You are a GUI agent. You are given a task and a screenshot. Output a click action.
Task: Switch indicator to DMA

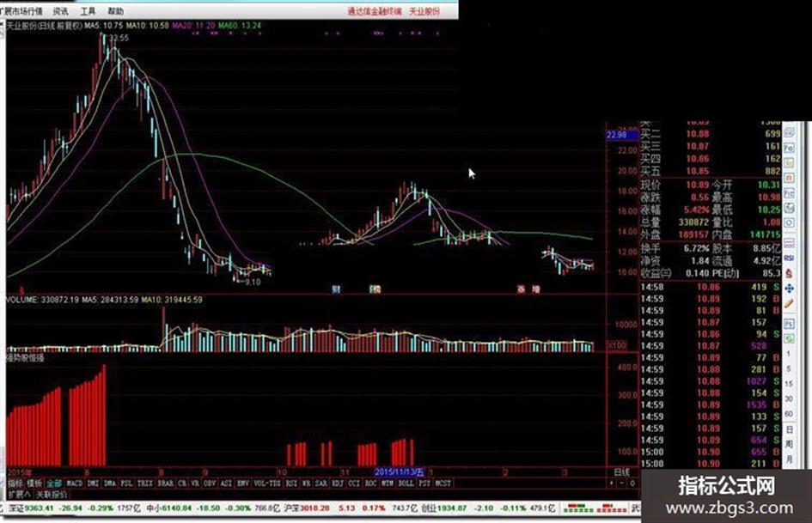click(110, 483)
